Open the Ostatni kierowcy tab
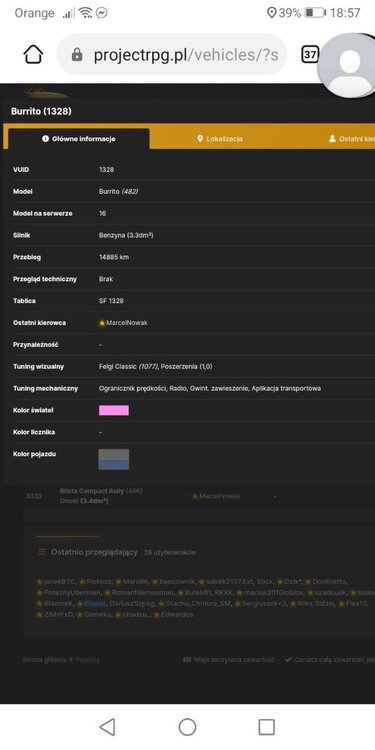This screenshot has width=375, height=750. click(352, 139)
